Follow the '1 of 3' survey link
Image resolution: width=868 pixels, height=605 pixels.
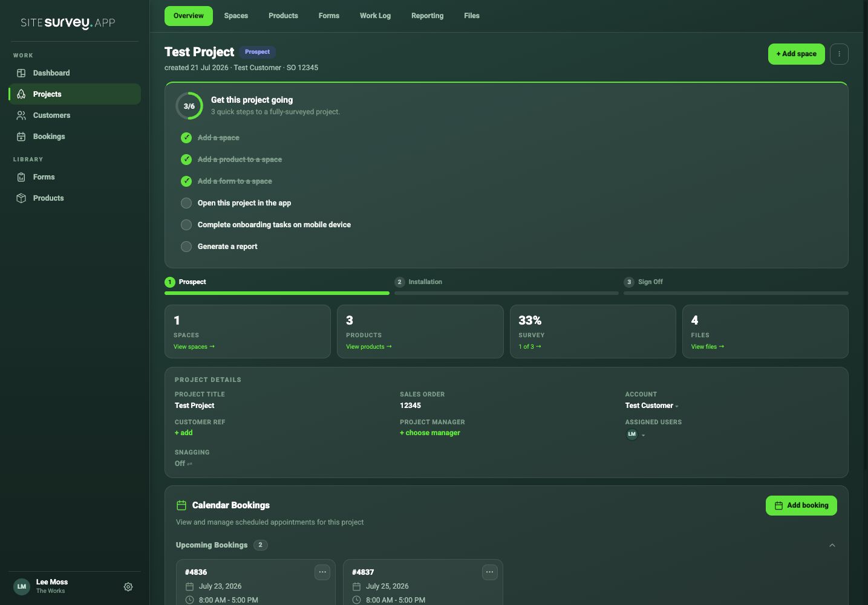click(530, 347)
